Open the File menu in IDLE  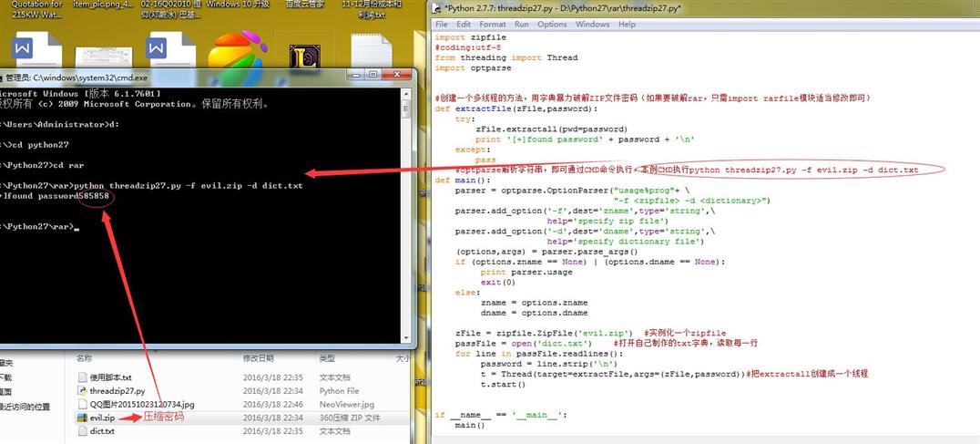pos(441,25)
